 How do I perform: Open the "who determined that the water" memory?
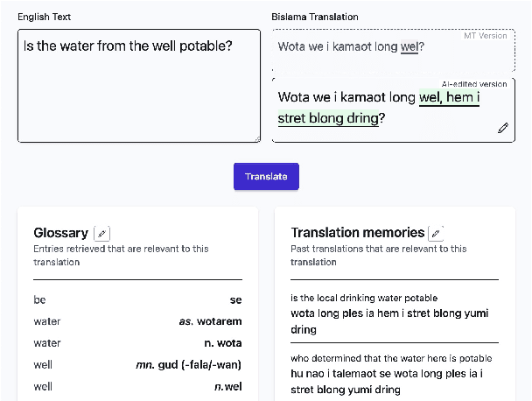coord(394,374)
